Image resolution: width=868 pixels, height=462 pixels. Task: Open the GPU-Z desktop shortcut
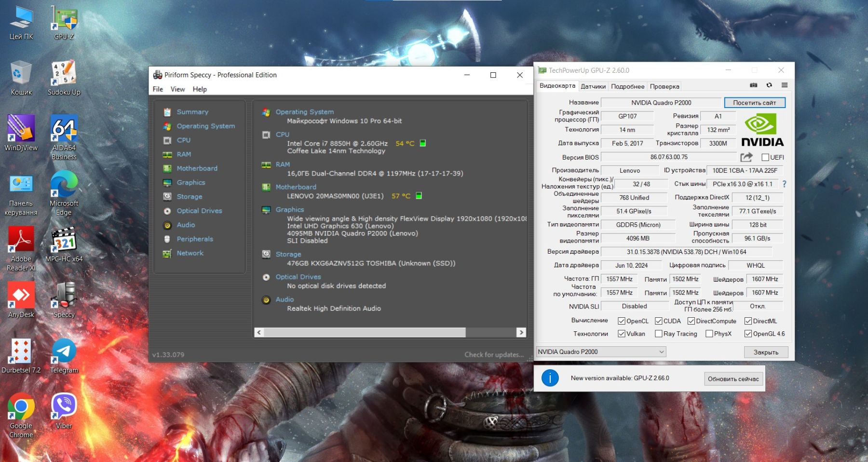tap(64, 22)
